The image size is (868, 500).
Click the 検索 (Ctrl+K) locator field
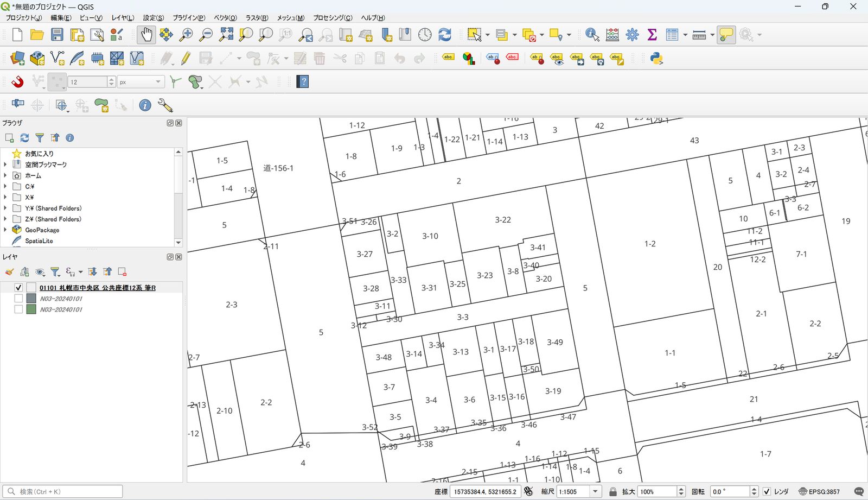63,491
